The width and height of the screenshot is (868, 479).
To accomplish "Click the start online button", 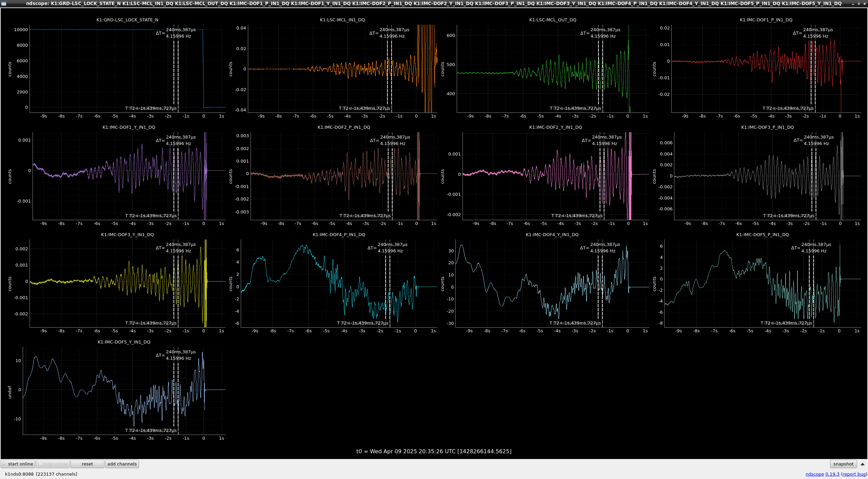I will tap(18, 464).
